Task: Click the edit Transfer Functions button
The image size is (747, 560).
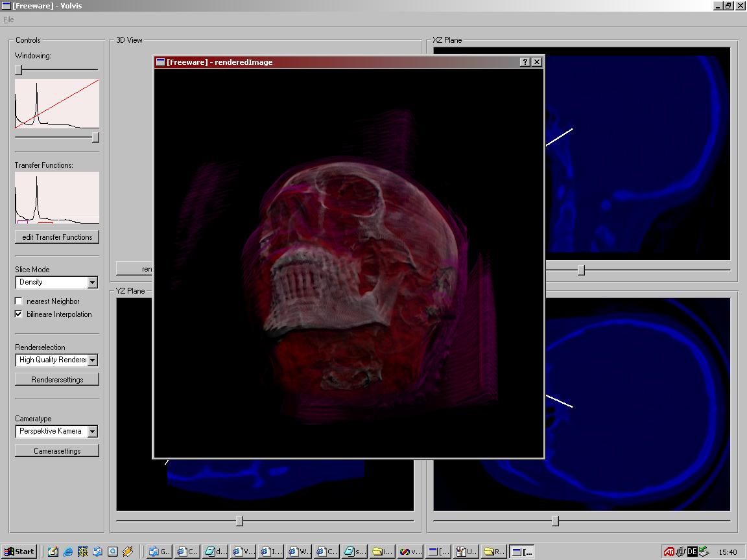Action: point(57,237)
